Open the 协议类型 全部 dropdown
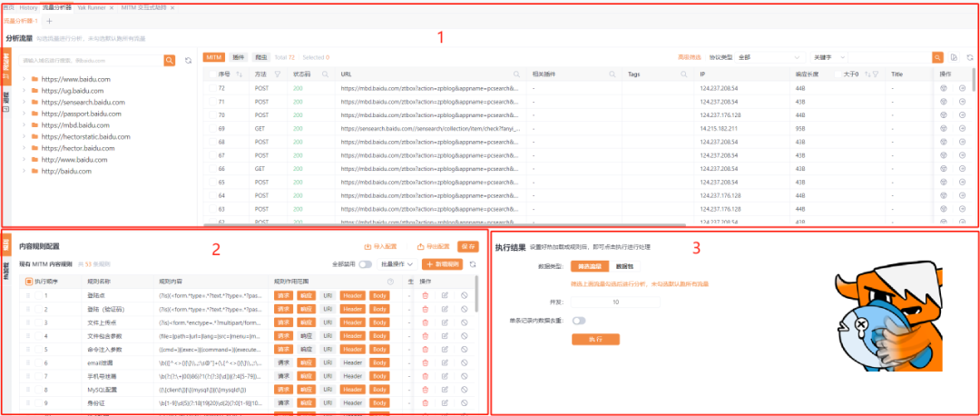This screenshot has height=416, width=980. point(769,57)
